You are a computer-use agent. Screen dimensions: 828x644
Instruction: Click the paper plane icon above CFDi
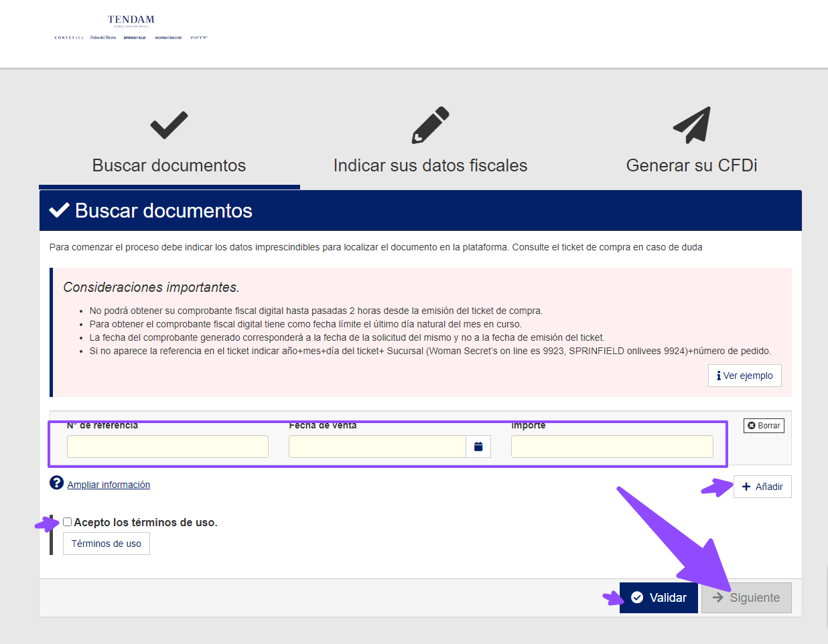691,125
